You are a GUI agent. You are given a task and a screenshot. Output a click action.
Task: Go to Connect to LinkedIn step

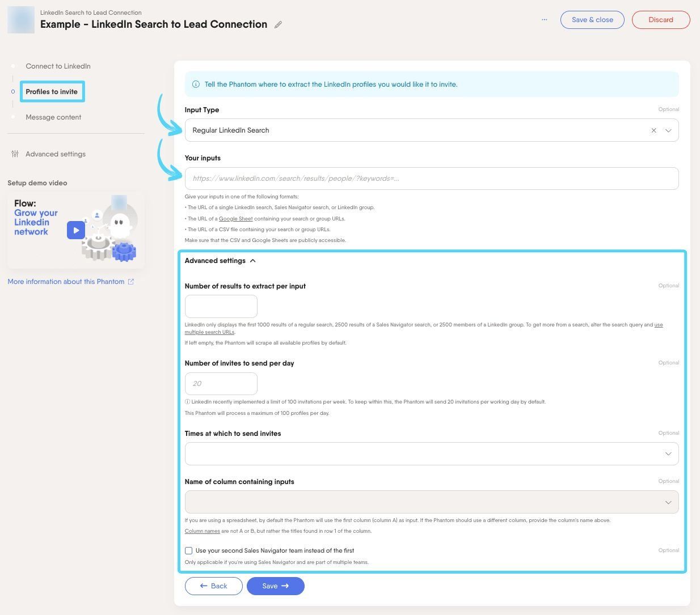58,66
